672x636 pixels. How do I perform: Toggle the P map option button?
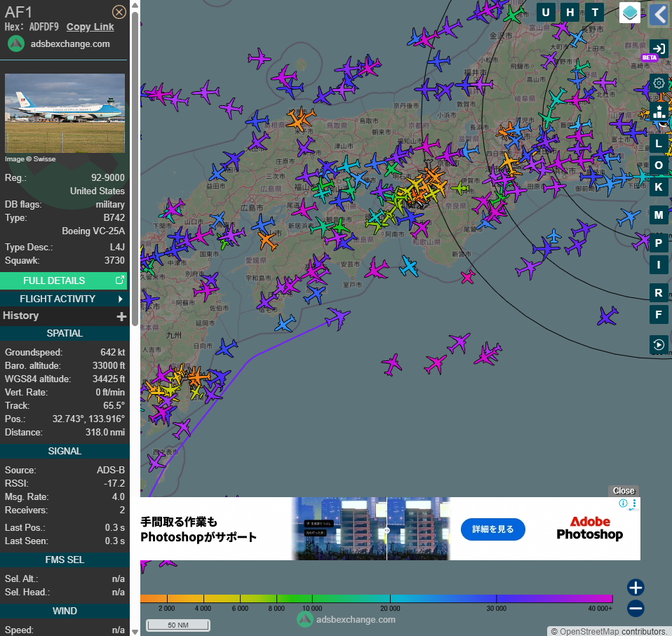(x=658, y=243)
